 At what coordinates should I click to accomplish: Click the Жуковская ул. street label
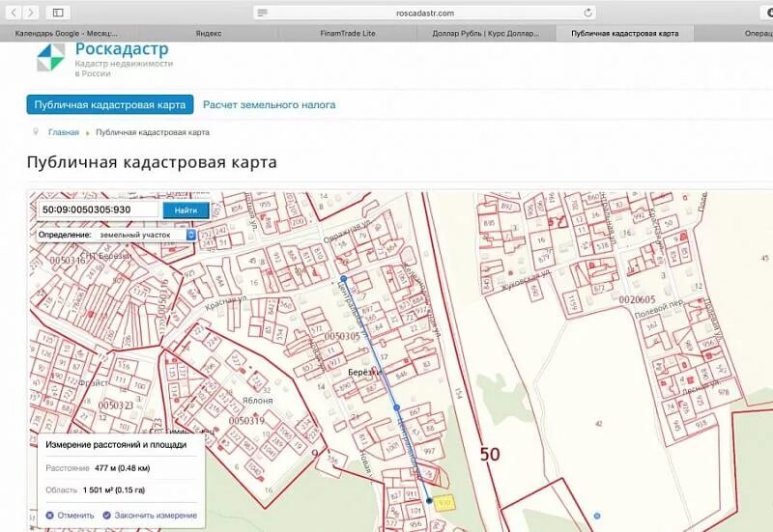(526, 281)
